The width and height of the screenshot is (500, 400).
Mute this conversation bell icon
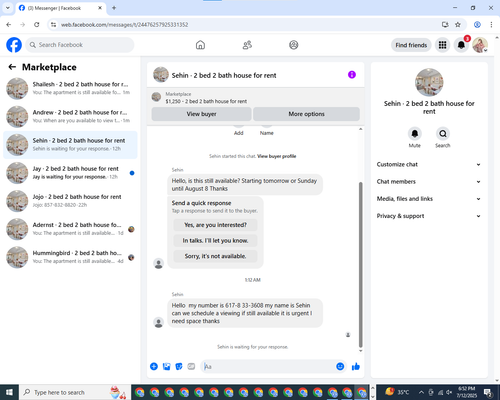(415, 134)
